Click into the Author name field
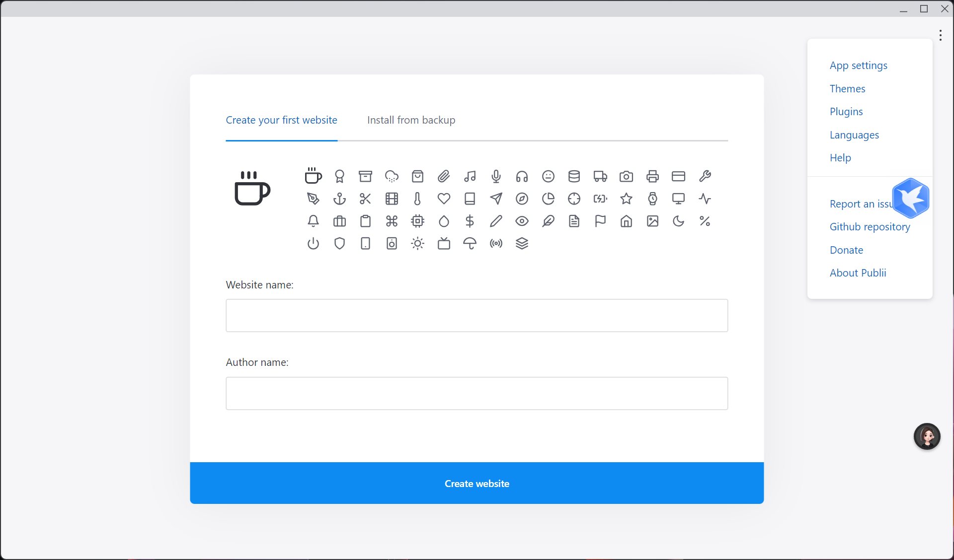This screenshot has width=954, height=560. [x=477, y=393]
